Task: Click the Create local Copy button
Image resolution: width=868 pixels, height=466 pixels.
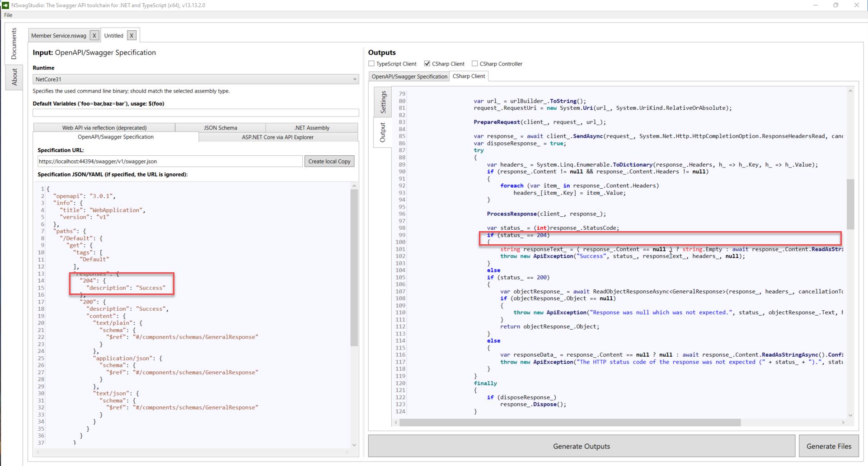Action: coord(329,161)
